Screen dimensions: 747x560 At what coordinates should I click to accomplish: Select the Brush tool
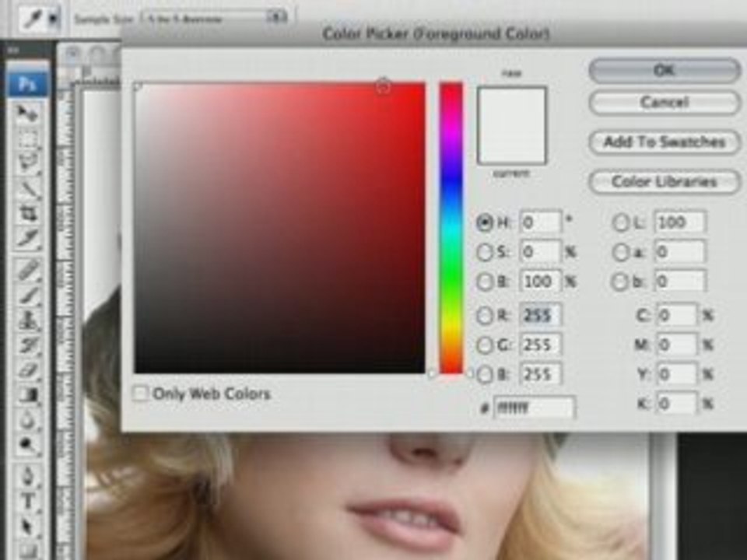tap(28, 295)
